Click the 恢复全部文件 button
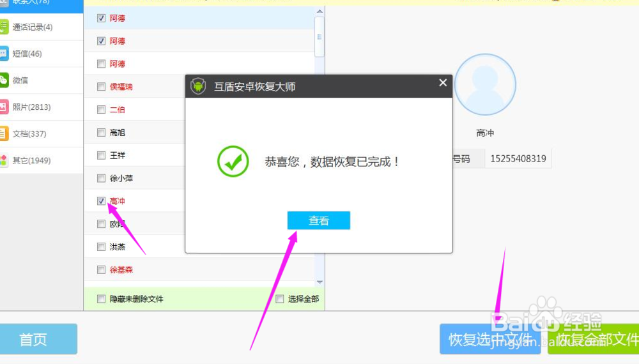639x364 pixels. click(x=594, y=338)
